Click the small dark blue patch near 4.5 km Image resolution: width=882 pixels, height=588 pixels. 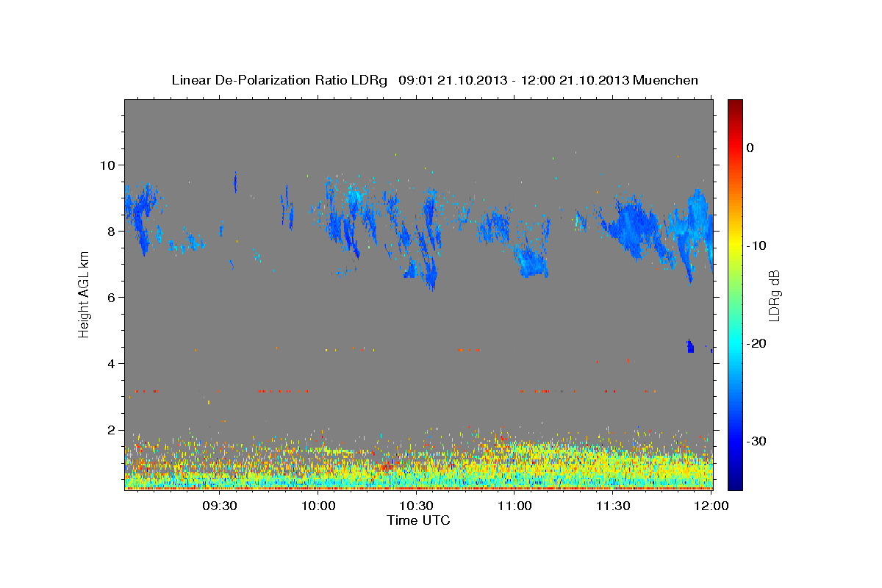(690, 346)
